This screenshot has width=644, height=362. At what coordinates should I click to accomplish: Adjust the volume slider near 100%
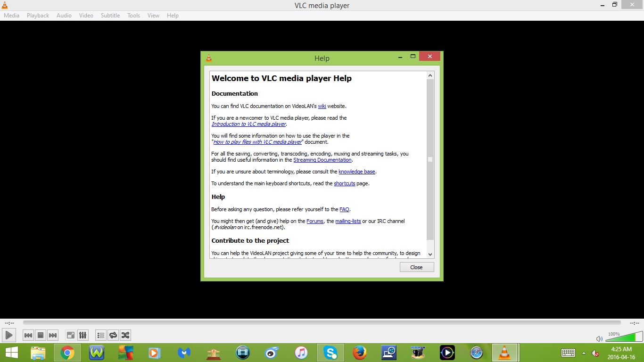tap(624, 337)
